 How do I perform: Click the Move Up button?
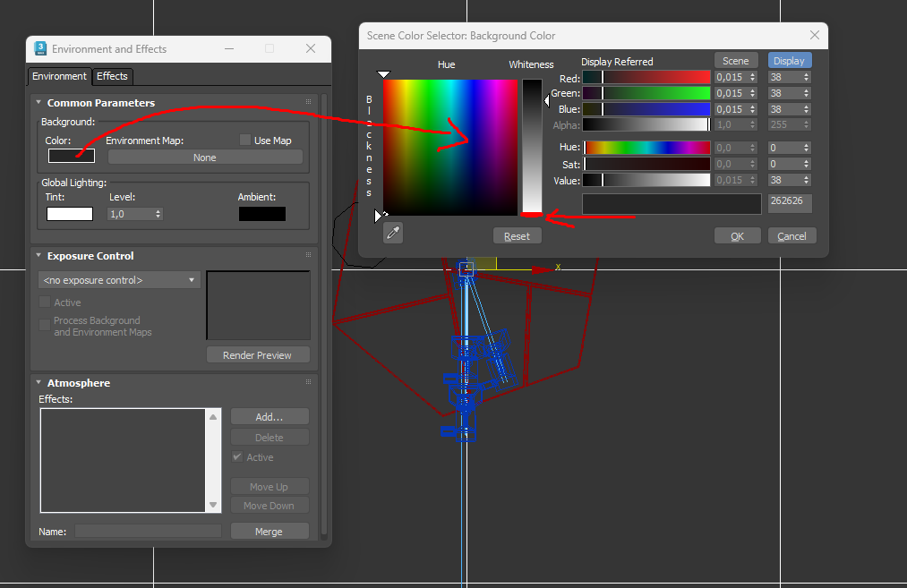click(x=269, y=487)
